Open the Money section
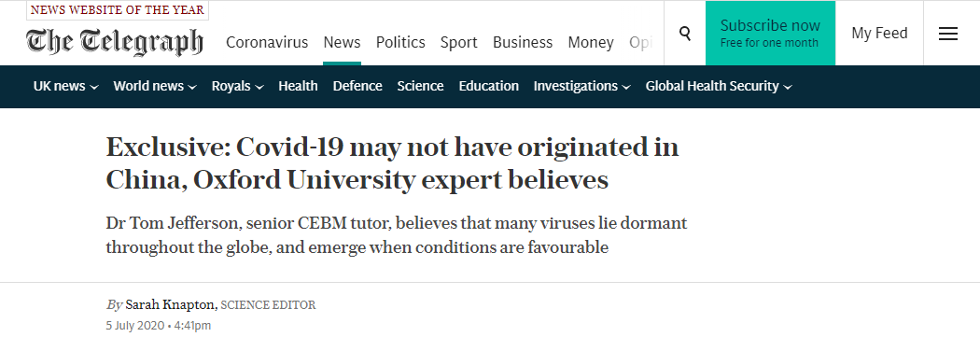The height and width of the screenshot is (351, 980). (x=591, y=43)
